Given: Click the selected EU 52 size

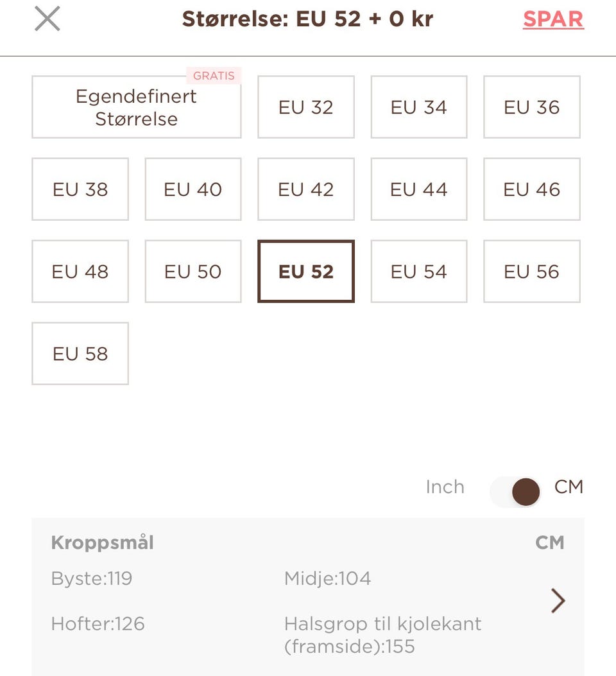Looking at the screenshot, I should 306,272.
